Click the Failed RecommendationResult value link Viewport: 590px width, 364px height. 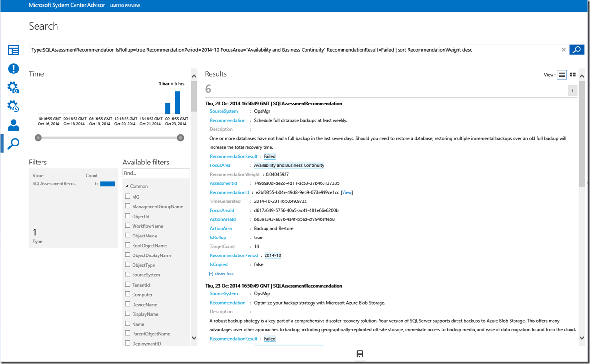pyautogui.click(x=269, y=156)
